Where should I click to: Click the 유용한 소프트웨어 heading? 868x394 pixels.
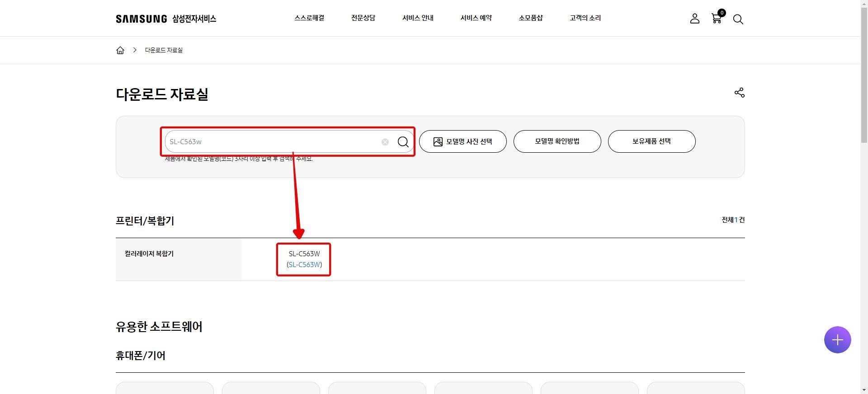[x=159, y=327]
